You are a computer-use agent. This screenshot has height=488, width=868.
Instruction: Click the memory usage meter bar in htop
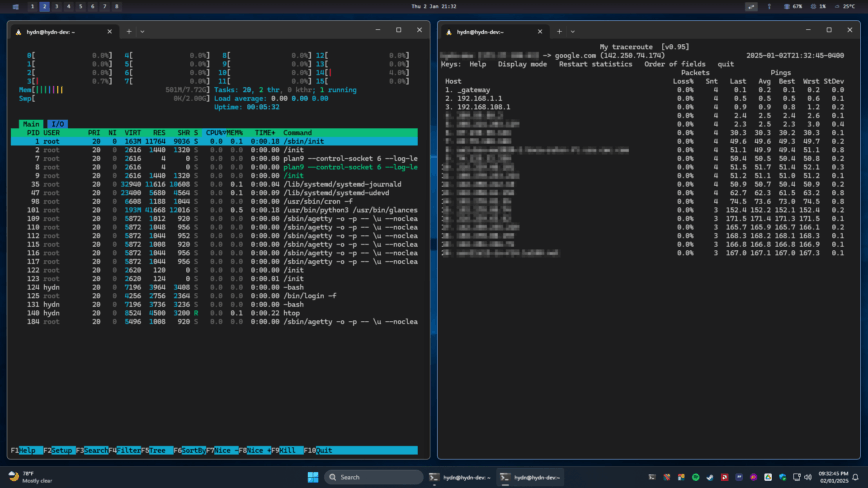coord(50,89)
